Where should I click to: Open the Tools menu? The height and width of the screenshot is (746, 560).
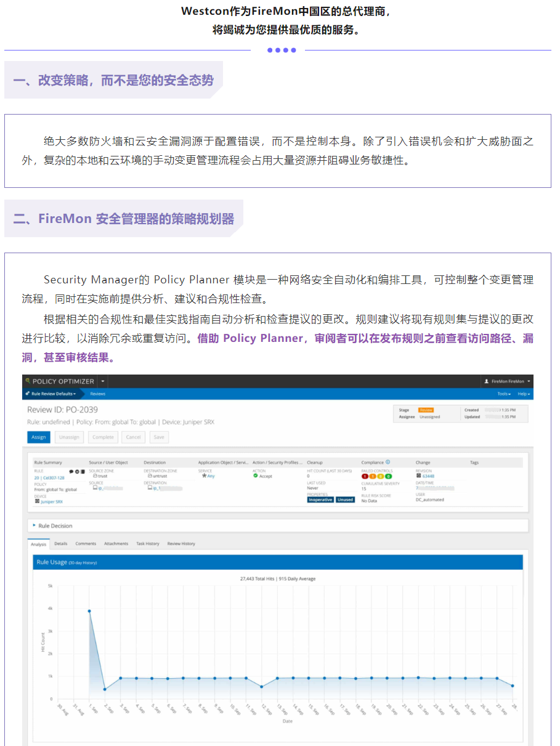(x=504, y=394)
